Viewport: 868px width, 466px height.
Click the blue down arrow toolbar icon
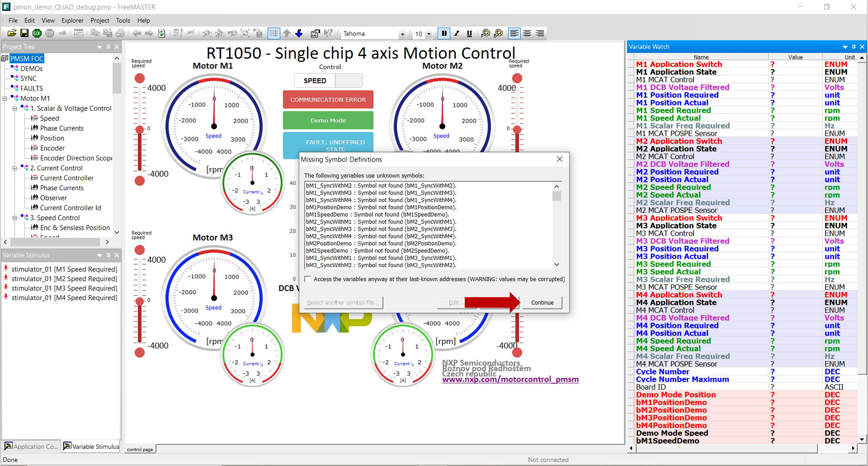click(x=299, y=33)
